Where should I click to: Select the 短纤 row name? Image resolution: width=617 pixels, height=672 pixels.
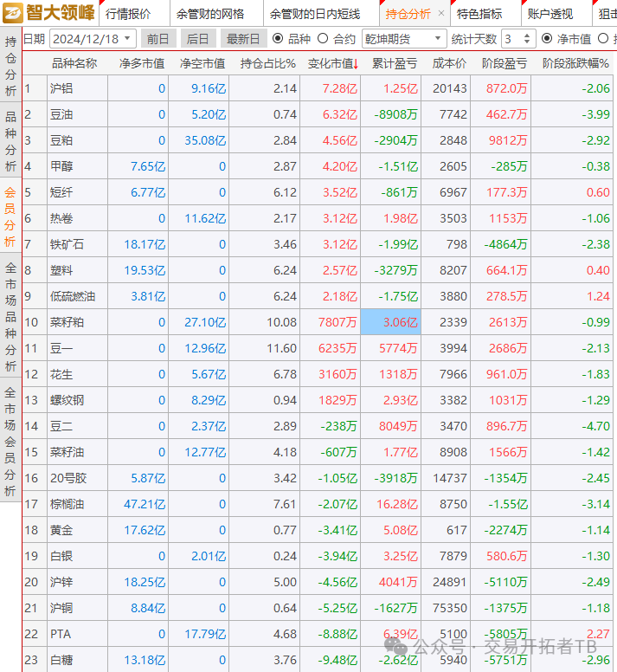pyautogui.click(x=61, y=192)
